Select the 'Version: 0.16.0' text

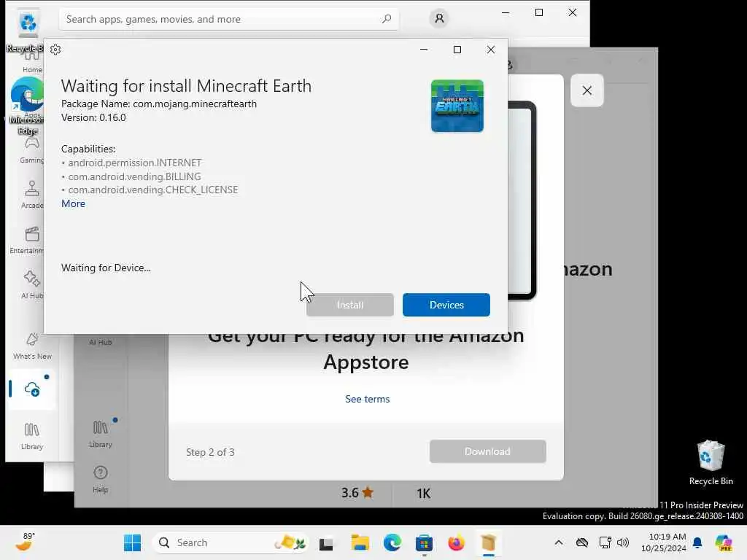coord(93,117)
